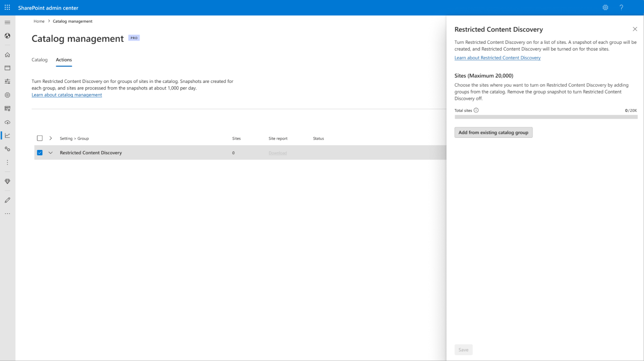Open the Sites window icon in sidebar
Image resolution: width=644 pixels, height=361 pixels.
click(7, 68)
